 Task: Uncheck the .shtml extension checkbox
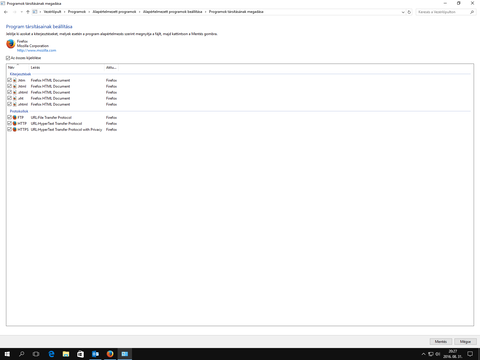(x=9, y=92)
